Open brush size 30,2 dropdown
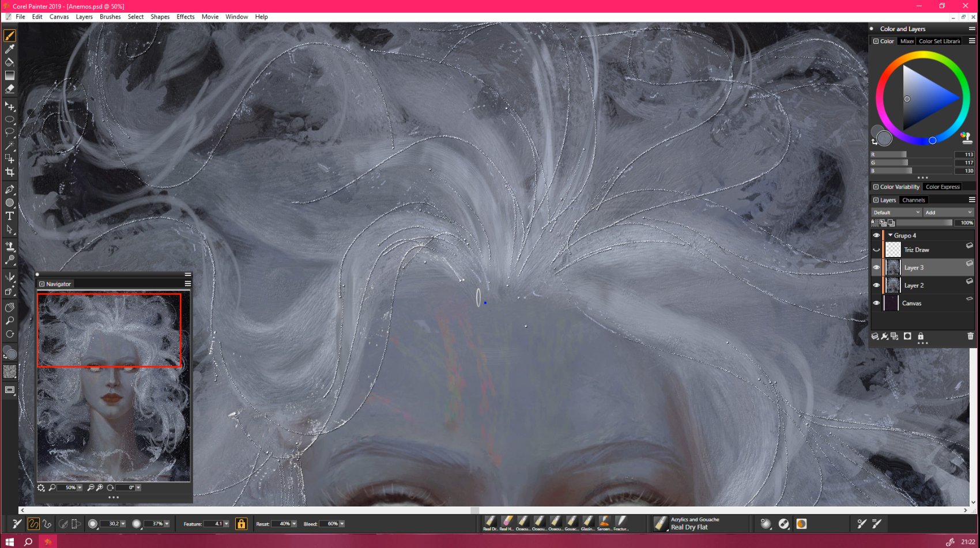Viewport: 980px width, 548px height. (x=123, y=524)
